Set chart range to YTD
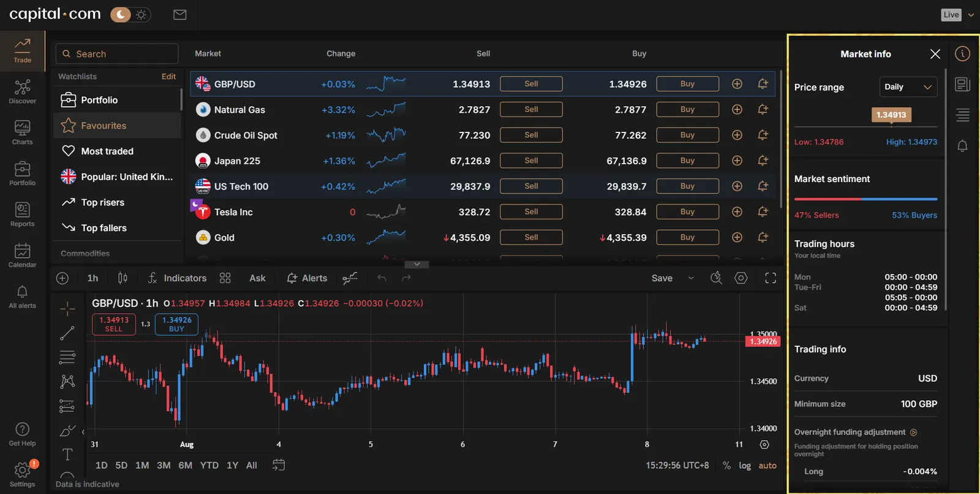Screen dimensions: 980x494 click(209, 465)
